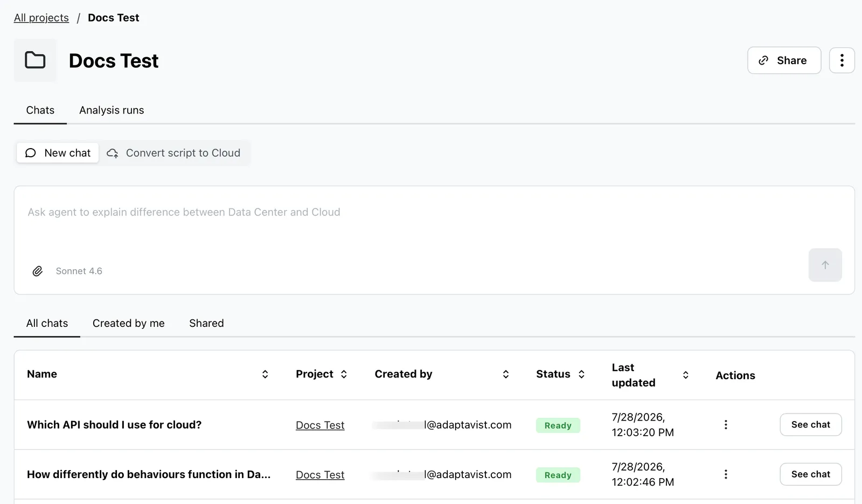See chat for 'Which API should I use'
This screenshot has height=504, width=862.
point(810,425)
